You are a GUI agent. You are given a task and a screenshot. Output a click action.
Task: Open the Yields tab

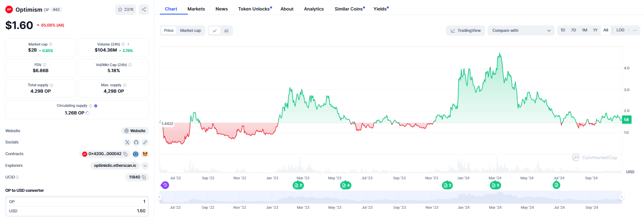click(381, 9)
